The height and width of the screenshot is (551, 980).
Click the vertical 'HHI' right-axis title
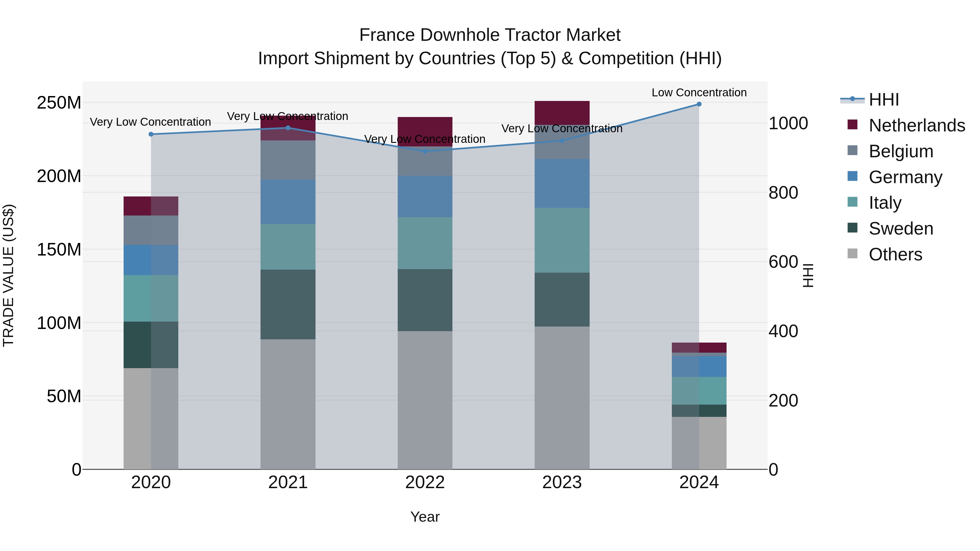click(x=808, y=275)
